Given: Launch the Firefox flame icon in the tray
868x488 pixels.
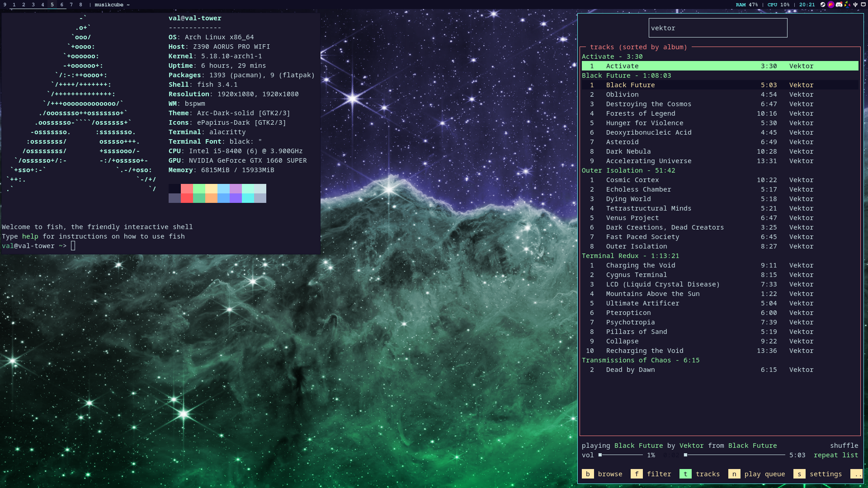Looking at the screenshot, I should click(x=831, y=5).
